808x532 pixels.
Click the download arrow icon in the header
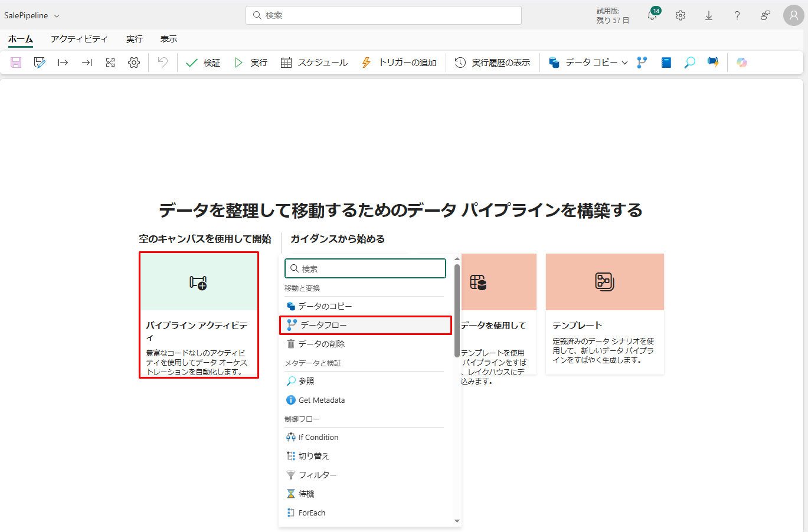(709, 16)
